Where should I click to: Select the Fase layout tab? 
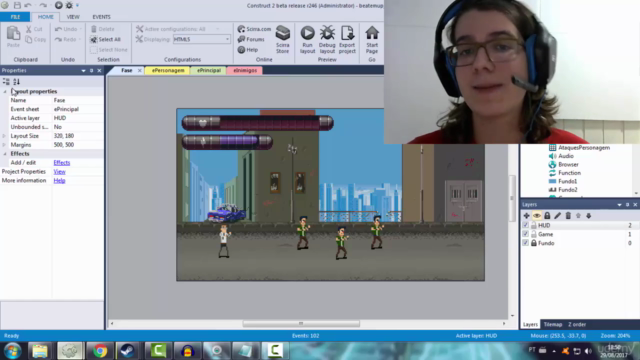(x=127, y=70)
